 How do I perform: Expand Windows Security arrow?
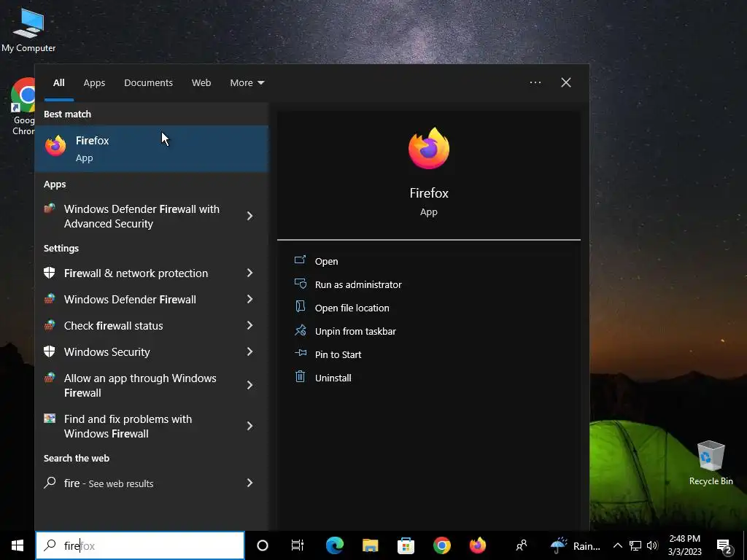point(250,351)
